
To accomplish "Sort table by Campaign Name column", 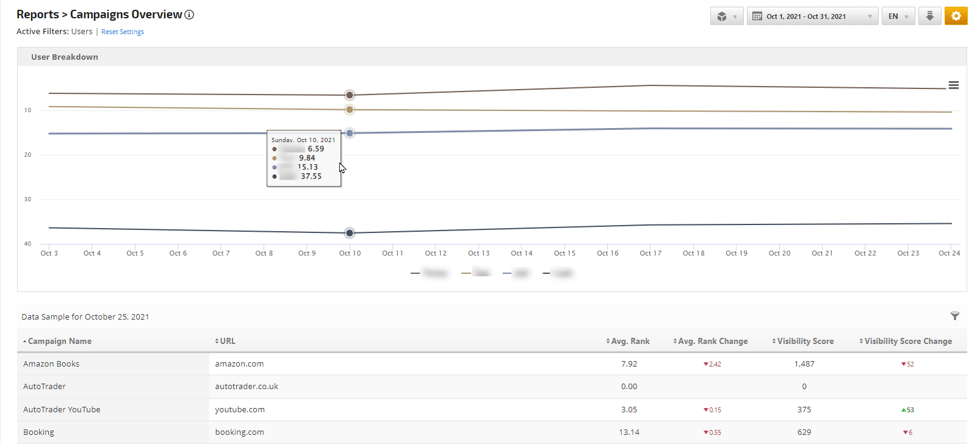I will (59, 342).
